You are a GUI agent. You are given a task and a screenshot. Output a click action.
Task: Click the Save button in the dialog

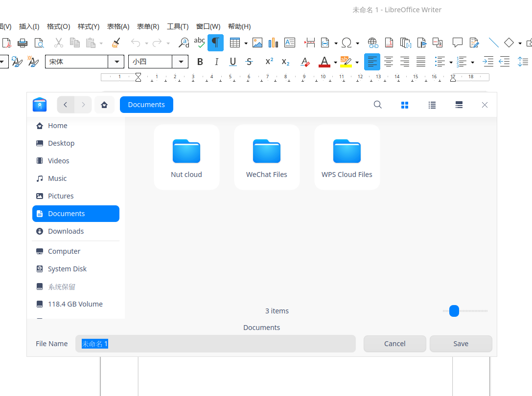461,343
